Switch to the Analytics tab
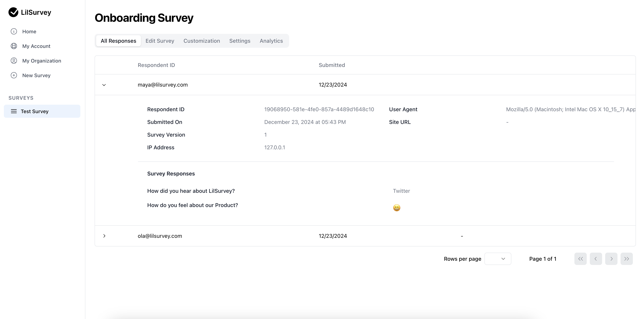This screenshot has height=319, width=644. click(x=271, y=41)
